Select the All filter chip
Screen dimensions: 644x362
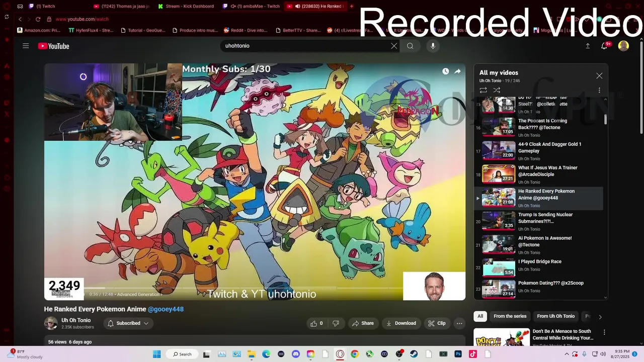pyautogui.click(x=480, y=316)
